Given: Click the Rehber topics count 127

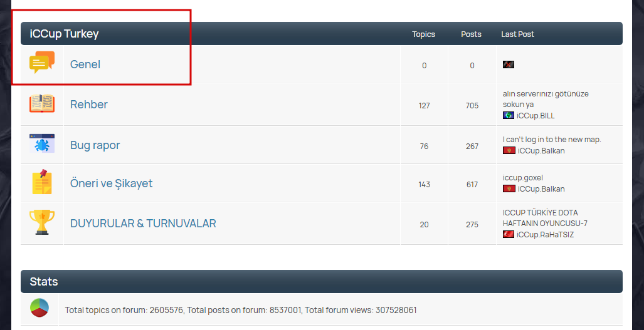Looking at the screenshot, I should tap(425, 105).
